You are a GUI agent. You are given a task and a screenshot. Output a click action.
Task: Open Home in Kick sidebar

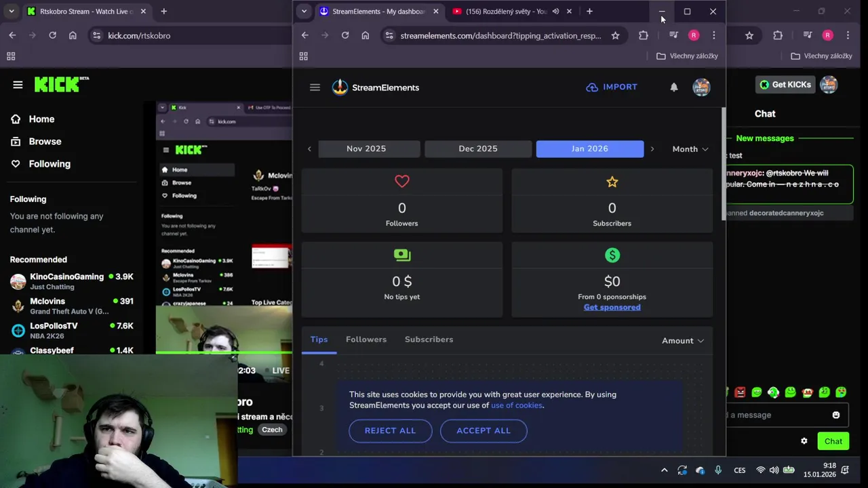point(41,119)
